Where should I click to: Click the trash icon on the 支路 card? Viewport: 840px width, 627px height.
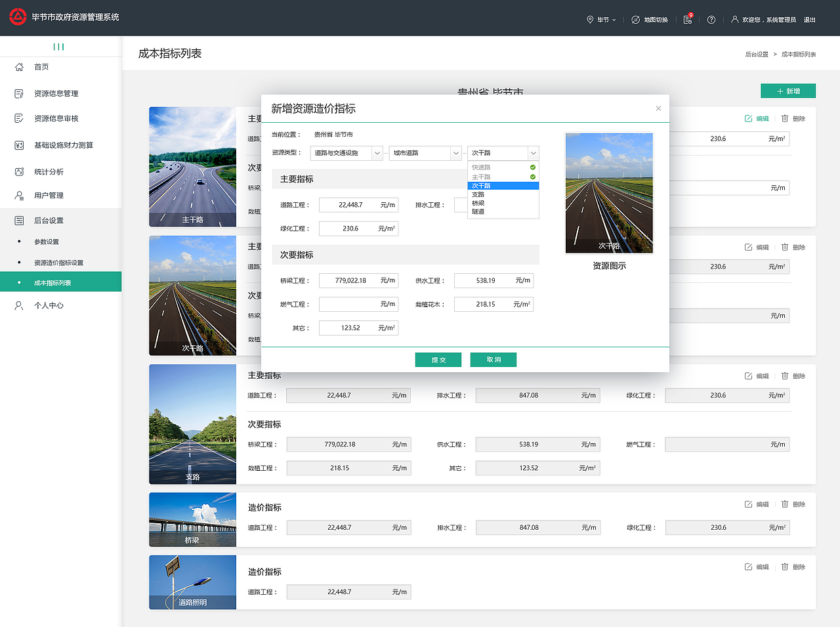[x=785, y=376]
